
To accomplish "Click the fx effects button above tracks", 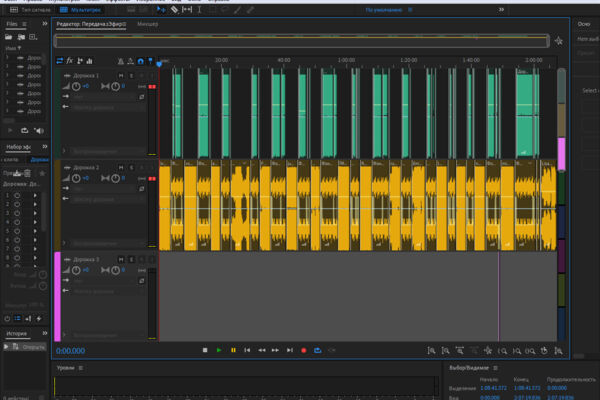I will 70,60.
